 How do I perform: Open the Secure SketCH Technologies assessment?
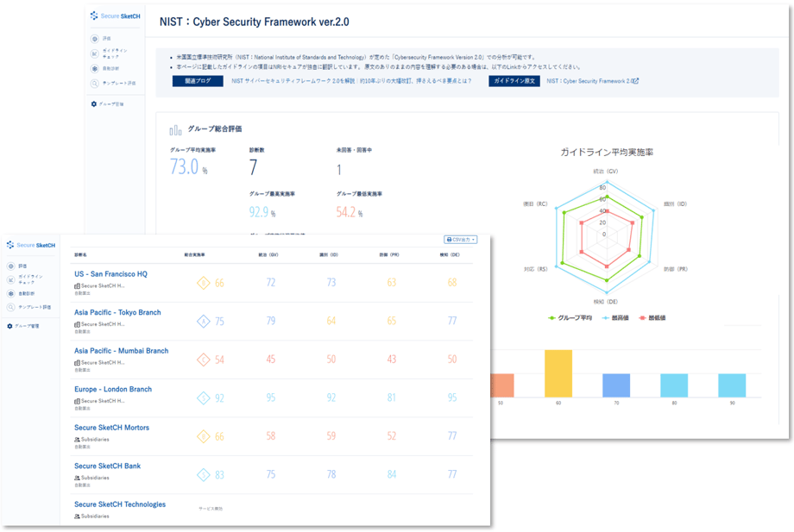point(120,504)
